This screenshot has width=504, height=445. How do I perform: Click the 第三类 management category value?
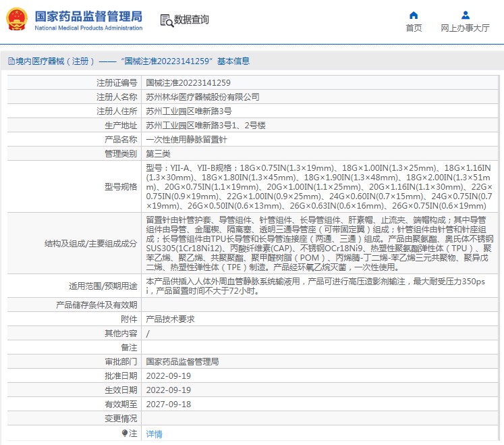159,154
